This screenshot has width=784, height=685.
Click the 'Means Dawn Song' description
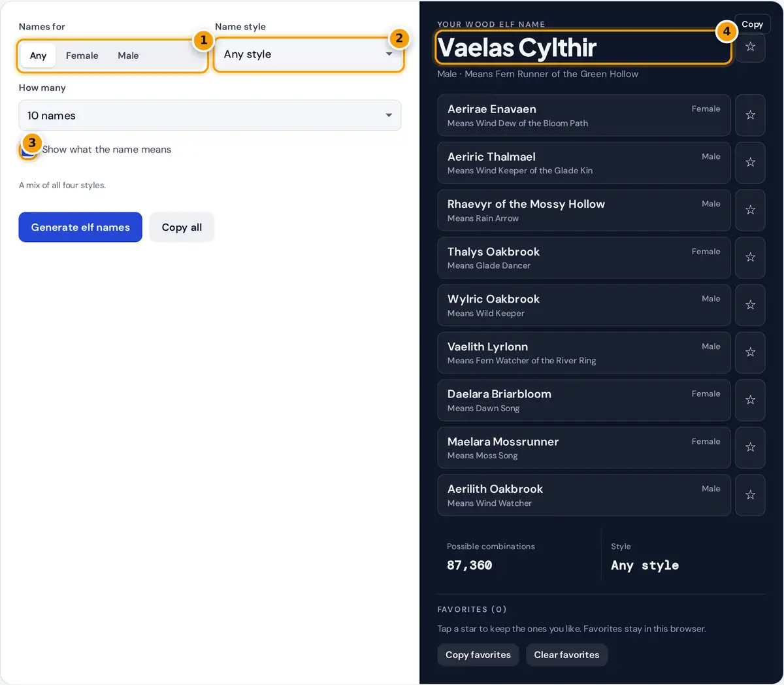tap(483, 409)
